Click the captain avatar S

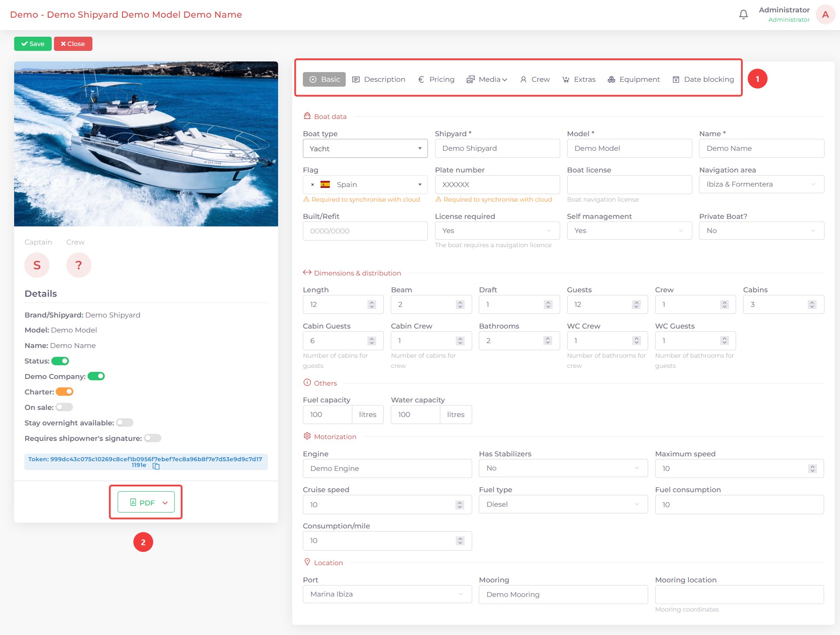tap(37, 265)
